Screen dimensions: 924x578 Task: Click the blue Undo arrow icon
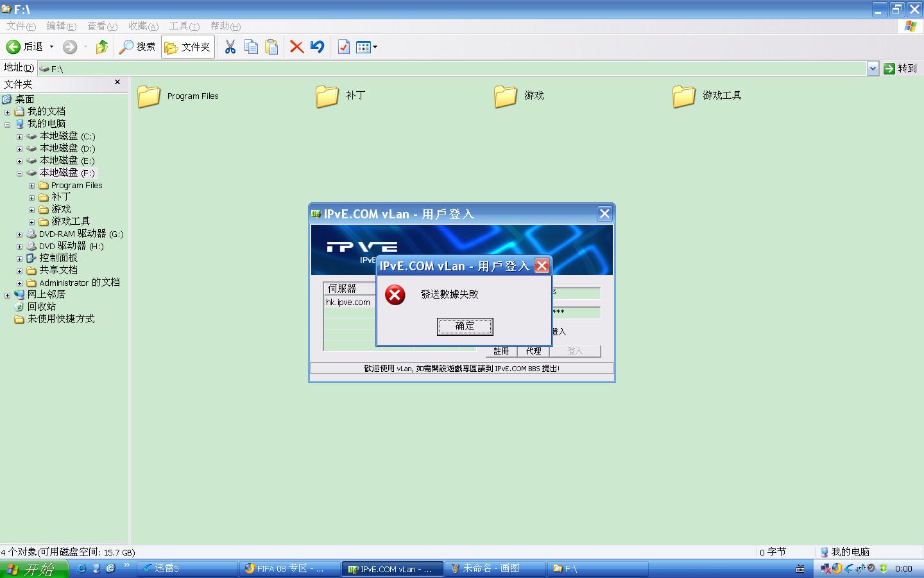317,47
